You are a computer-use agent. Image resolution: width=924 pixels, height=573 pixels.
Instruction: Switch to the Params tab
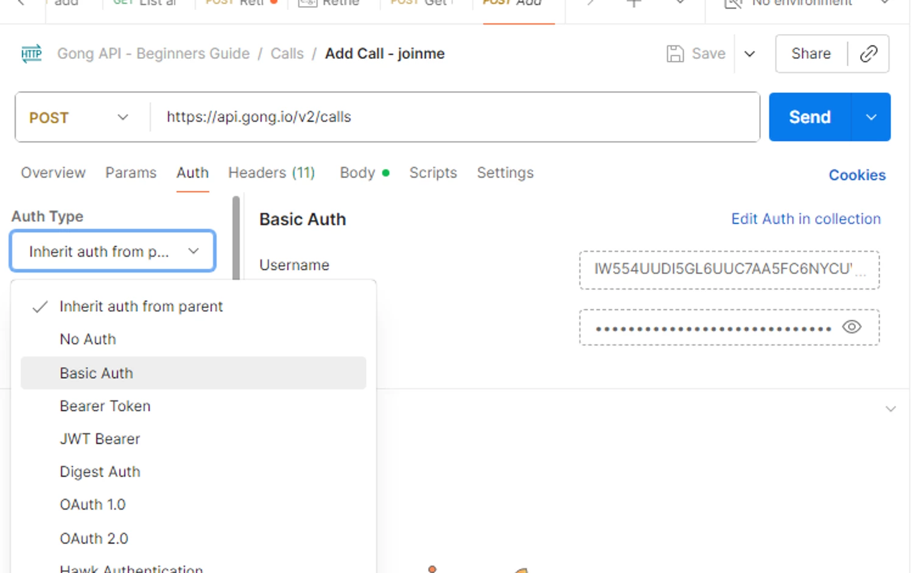(131, 173)
